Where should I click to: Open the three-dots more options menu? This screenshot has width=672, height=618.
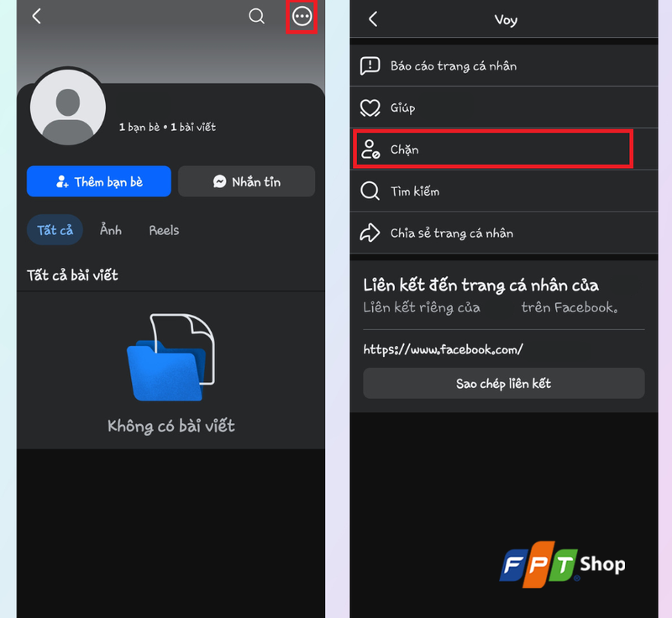(x=302, y=17)
